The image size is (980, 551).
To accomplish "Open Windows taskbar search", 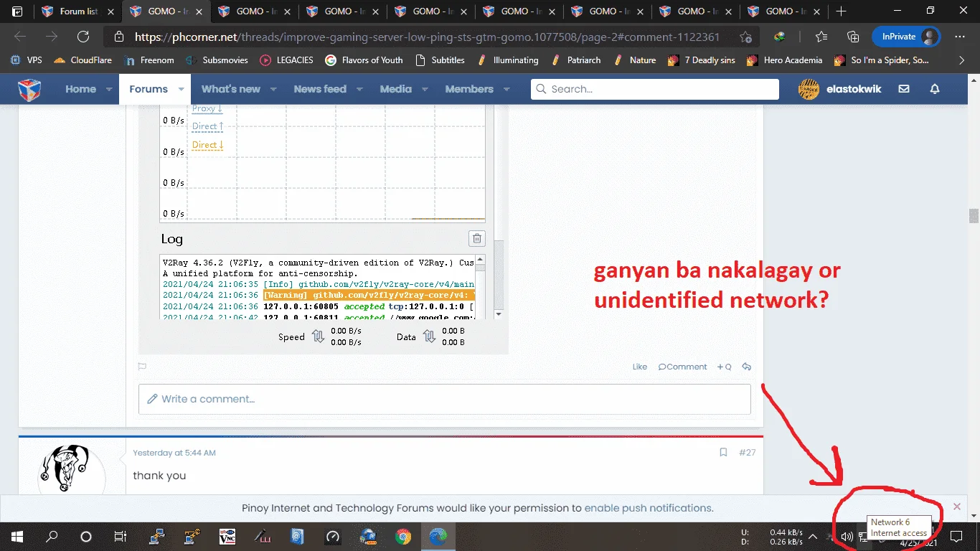I will point(52,536).
